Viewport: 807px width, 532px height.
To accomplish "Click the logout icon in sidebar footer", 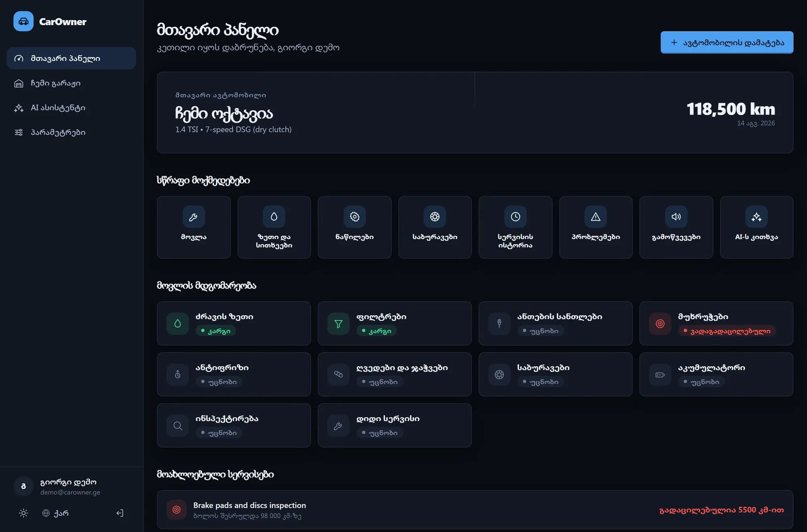I will coord(120,513).
